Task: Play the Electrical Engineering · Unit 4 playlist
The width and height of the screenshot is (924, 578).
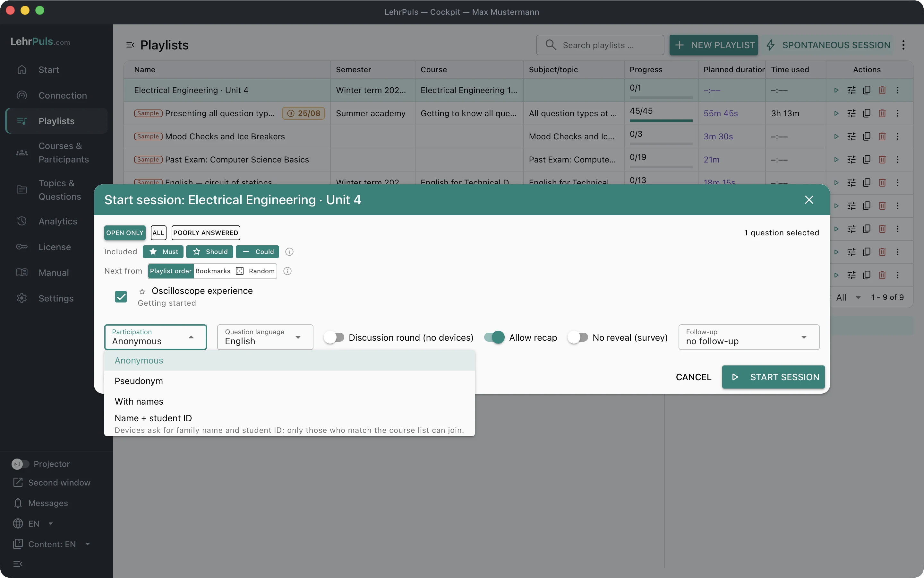Action: [x=836, y=90]
